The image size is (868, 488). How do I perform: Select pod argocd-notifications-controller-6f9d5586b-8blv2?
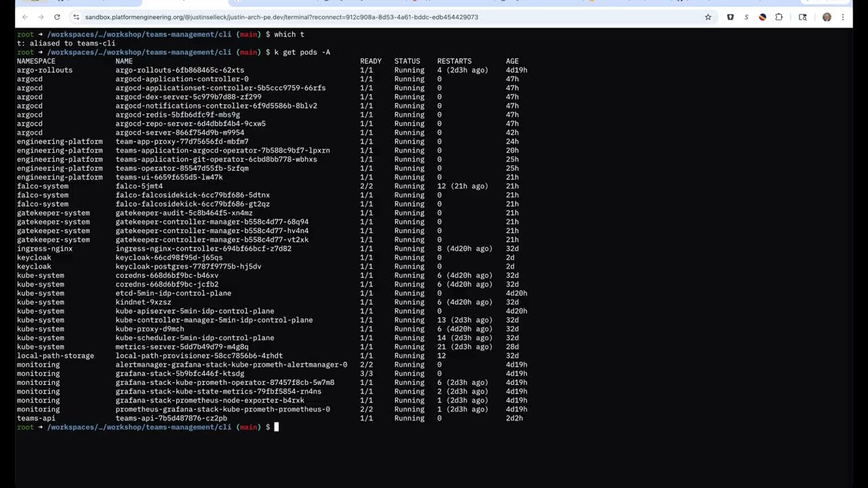tap(216, 106)
